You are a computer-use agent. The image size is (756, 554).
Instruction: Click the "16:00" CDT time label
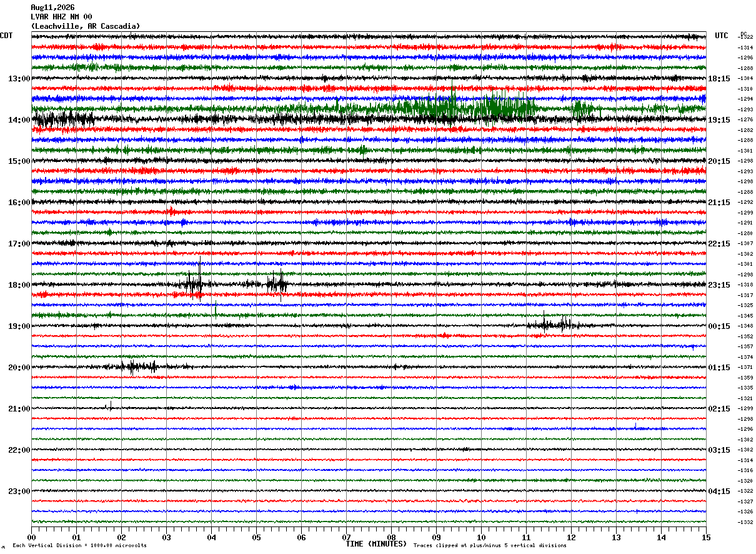point(19,203)
